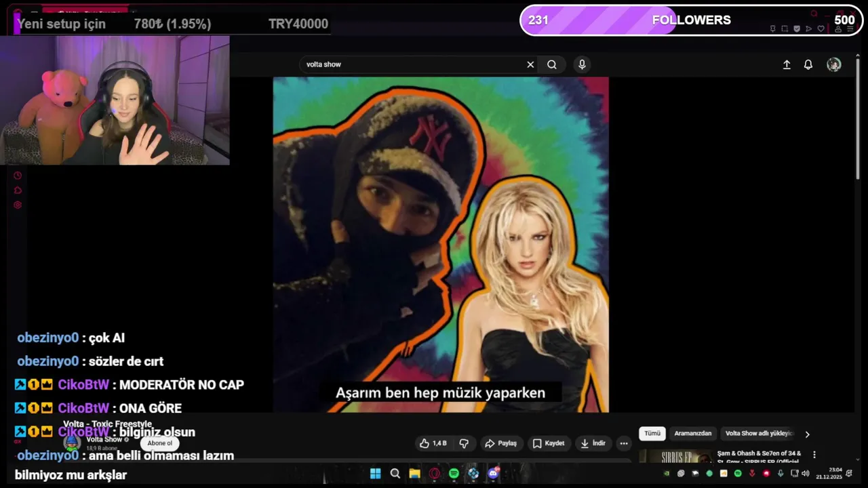Screen dimensions: 868x488
Task: Open the YouTube notifications bell
Action: tap(808, 64)
